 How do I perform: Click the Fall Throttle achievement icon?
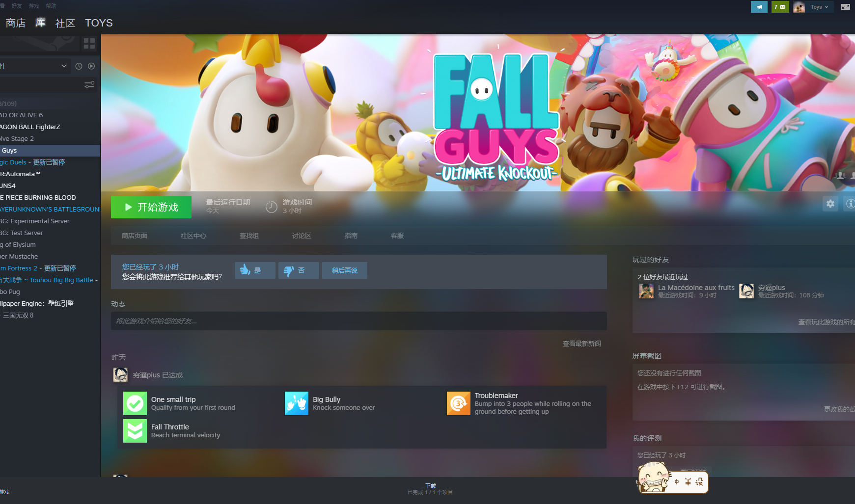coord(135,431)
